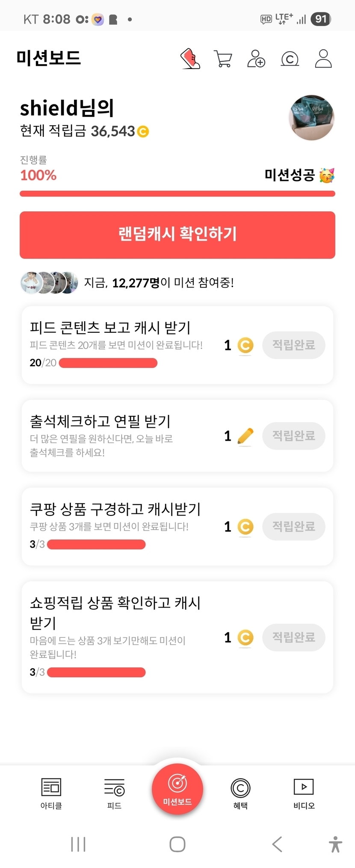Tap the red sneaker icon in header
Viewport: 355px width, 868px height.
point(190,59)
